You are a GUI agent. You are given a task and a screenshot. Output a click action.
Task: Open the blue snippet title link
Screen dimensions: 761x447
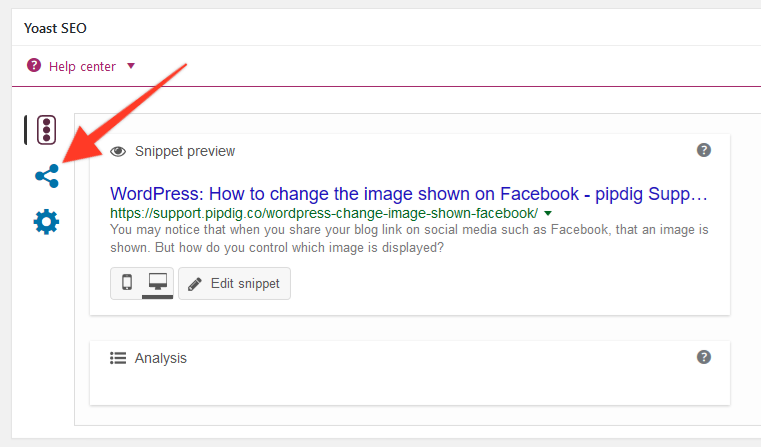click(409, 194)
